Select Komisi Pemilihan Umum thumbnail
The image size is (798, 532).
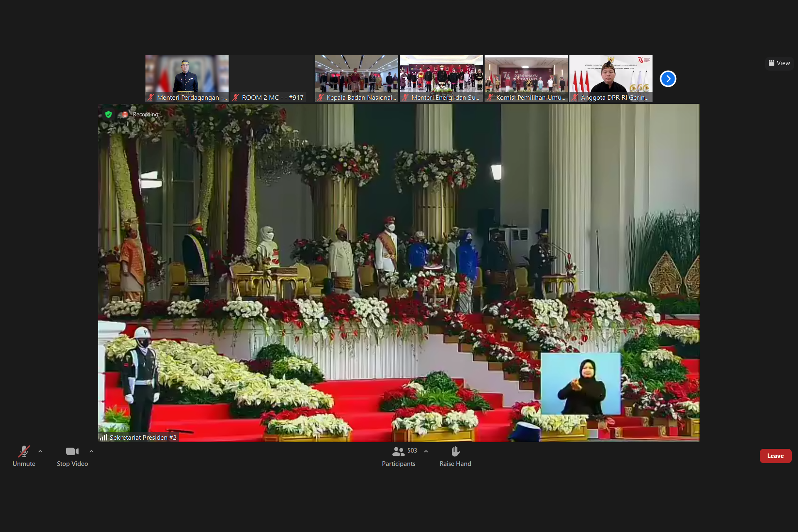coord(526,78)
